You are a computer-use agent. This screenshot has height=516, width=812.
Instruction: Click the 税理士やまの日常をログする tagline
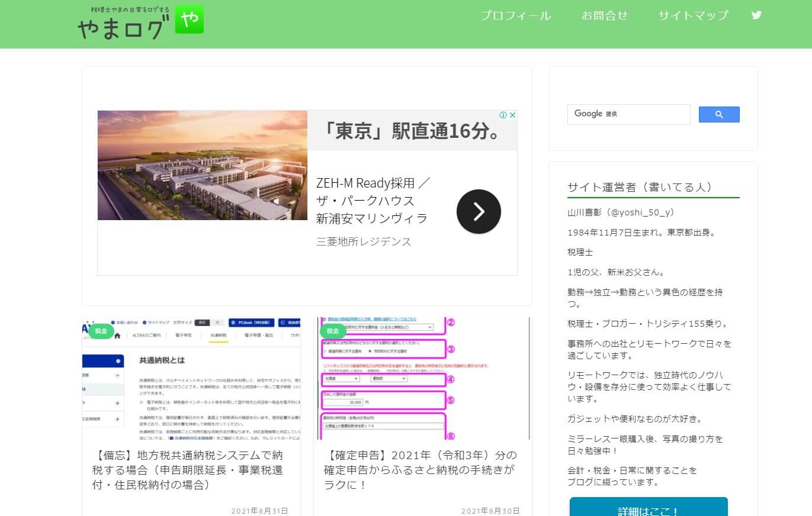(130, 9)
